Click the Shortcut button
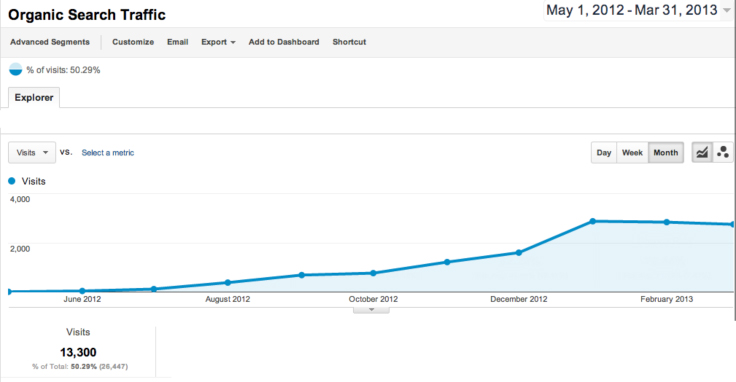Screen dimensions: 736x382 tap(349, 42)
